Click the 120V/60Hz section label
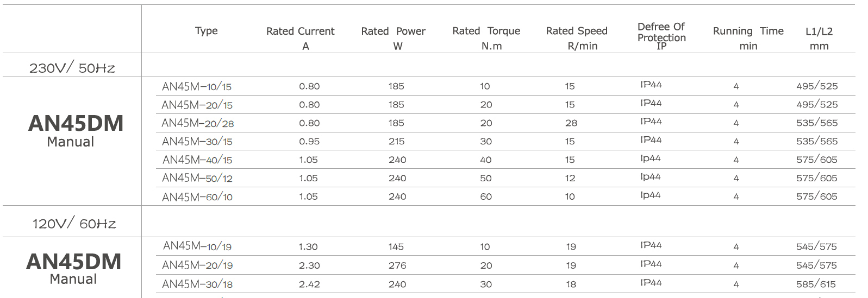868x298 pixels. [74, 223]
